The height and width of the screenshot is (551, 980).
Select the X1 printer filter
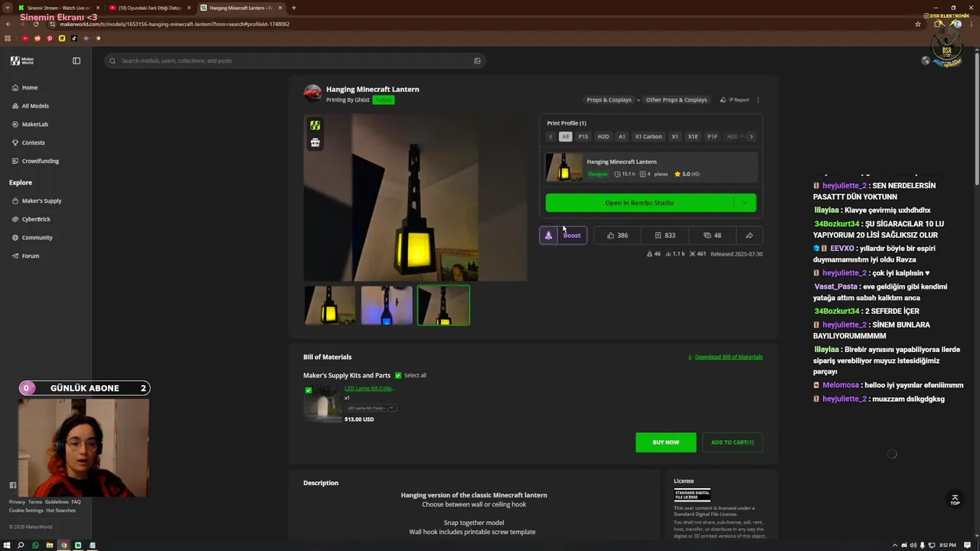[675, 136]
